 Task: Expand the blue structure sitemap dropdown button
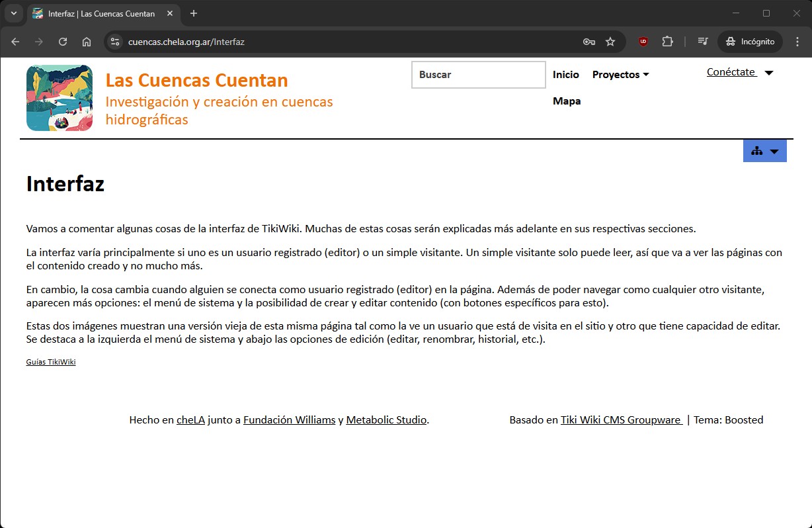click(764, 152)
